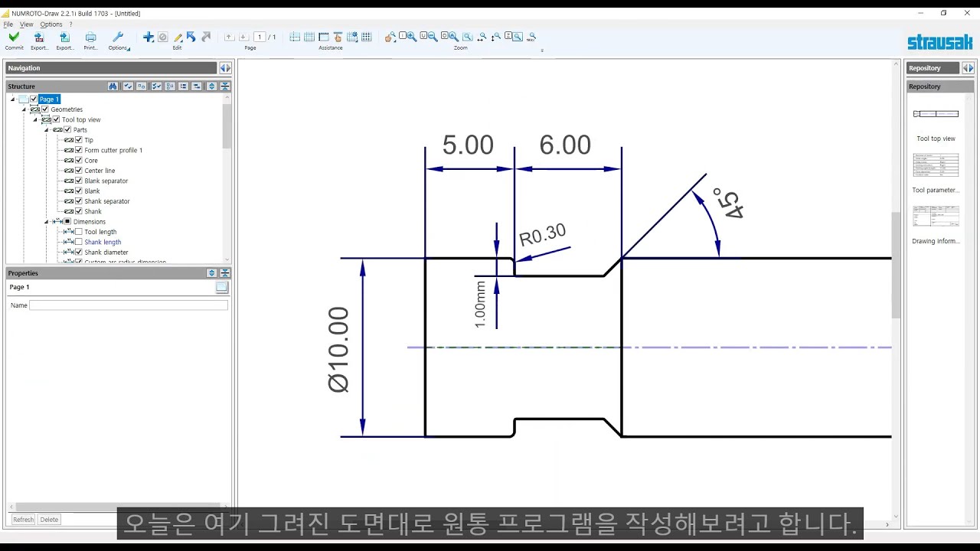
Task: Click the pencil edit icon in Edit group
Action: pos(178,37)
